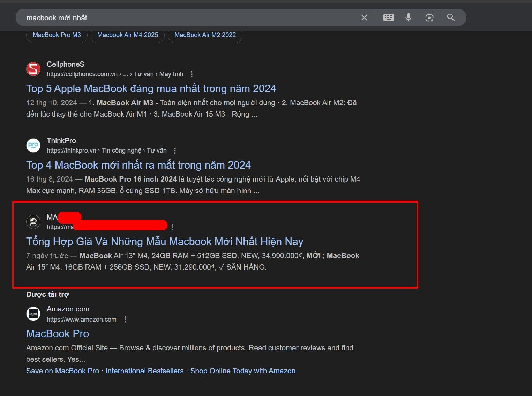Click the CellphoneS site favicon
Image resolution: width=532 pixels, height=396 pixels.
pyautogui.click(x=33, y=69)
